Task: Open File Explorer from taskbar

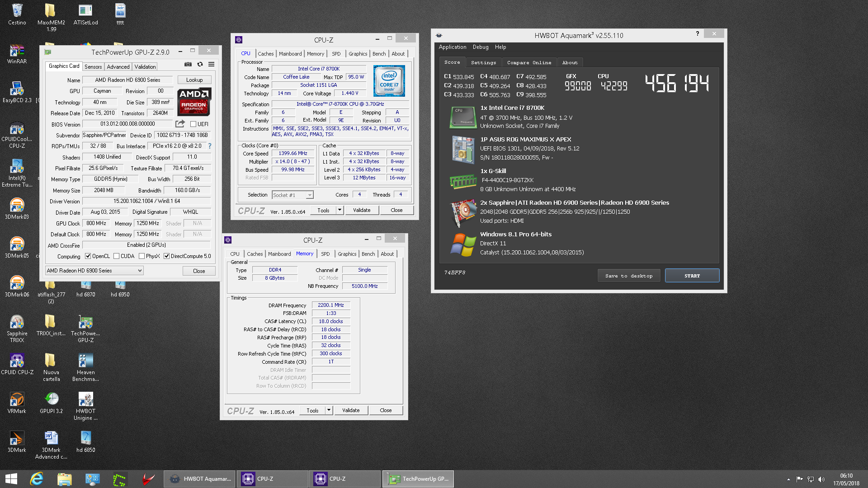Action: (x=65, y=479)
